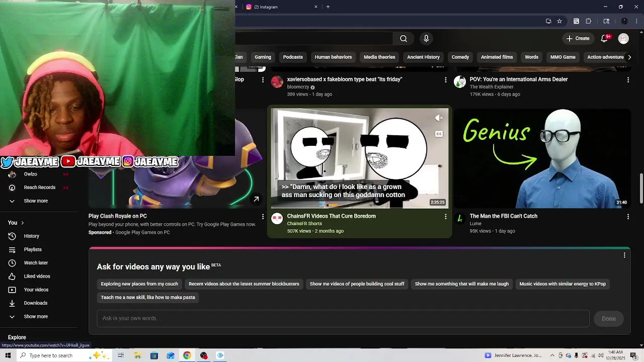Open the History page icon in sidebar
Image resolution: width=644 pixels, height=362 pixels.
12,236
